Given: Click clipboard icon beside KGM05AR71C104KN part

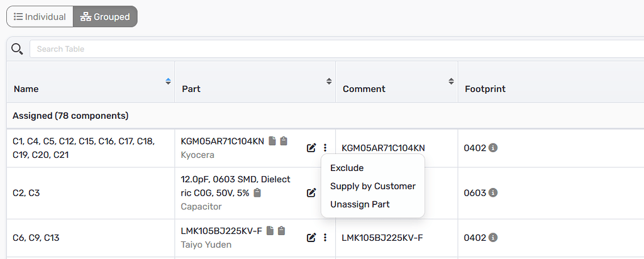Looking at the screenshot, I should point(284,141).
